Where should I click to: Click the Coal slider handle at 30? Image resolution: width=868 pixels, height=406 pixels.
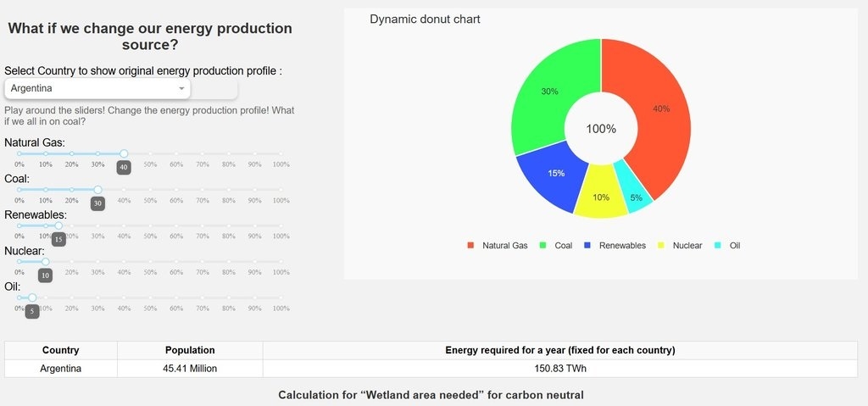(97, 190)
